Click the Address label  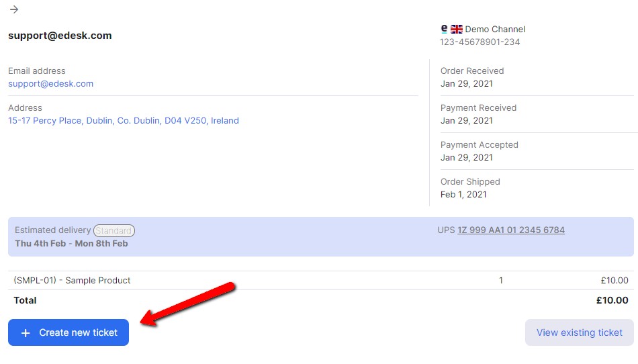tap(25, 107)
